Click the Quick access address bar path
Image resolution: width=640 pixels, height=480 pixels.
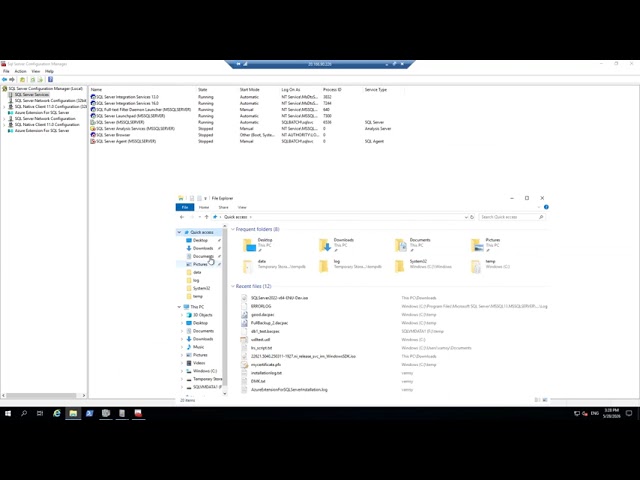[236, 217]
